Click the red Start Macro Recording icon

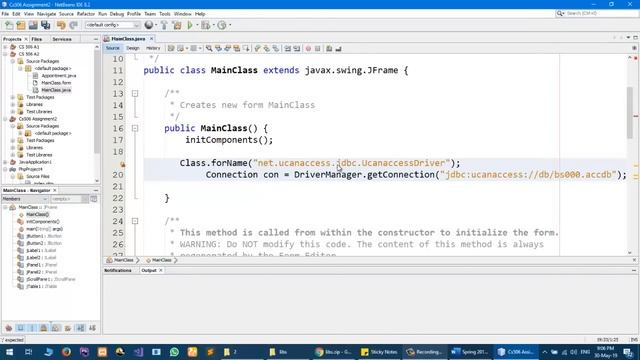coord(308,49)
